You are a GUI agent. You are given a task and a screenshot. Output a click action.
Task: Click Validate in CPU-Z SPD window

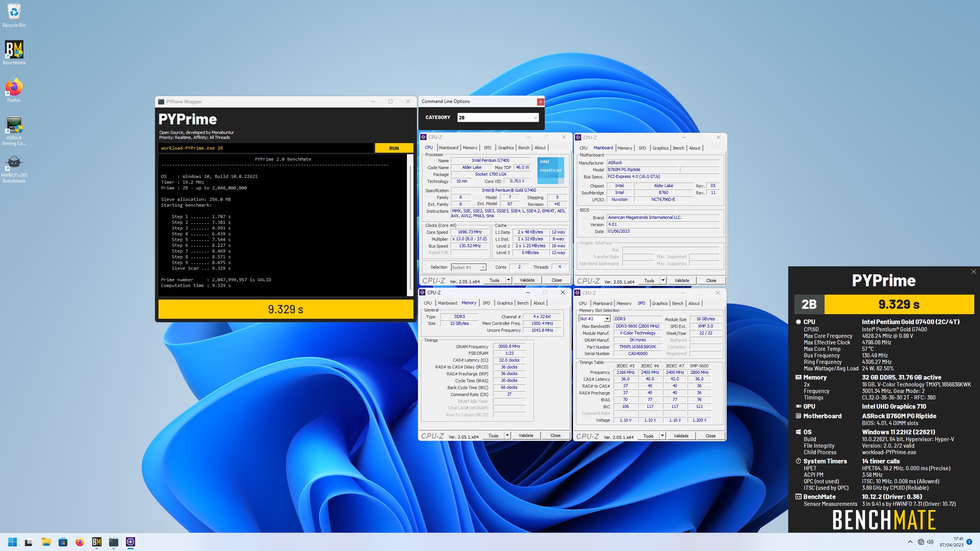pyautogui.click(x=681, y=436)
